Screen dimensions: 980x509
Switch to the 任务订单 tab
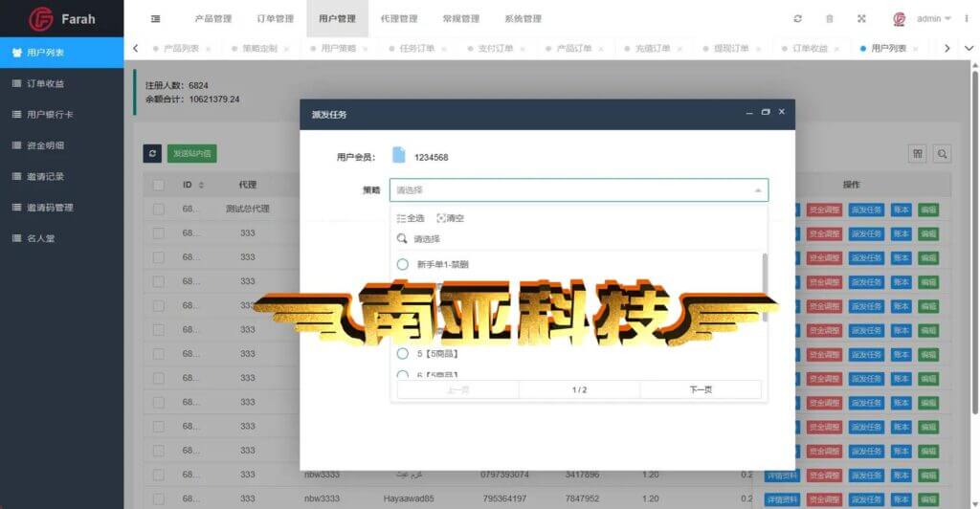417,48
